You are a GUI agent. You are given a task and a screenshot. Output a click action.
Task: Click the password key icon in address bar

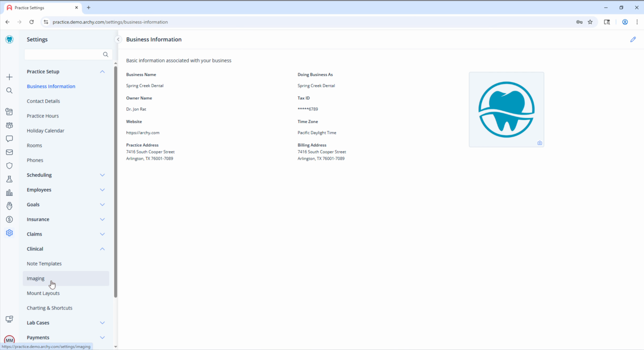tap(579, 22)
